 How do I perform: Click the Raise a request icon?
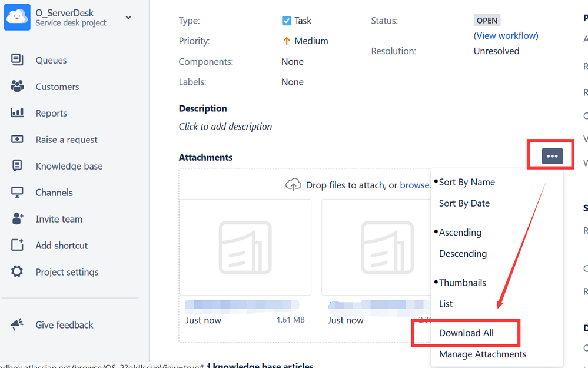click(17, 139)
